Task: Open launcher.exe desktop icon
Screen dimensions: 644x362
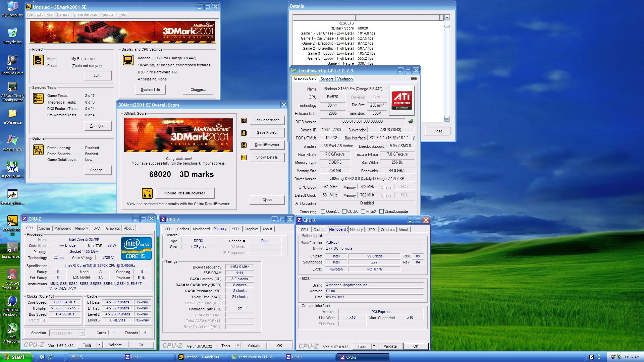Action: [12, 250]
